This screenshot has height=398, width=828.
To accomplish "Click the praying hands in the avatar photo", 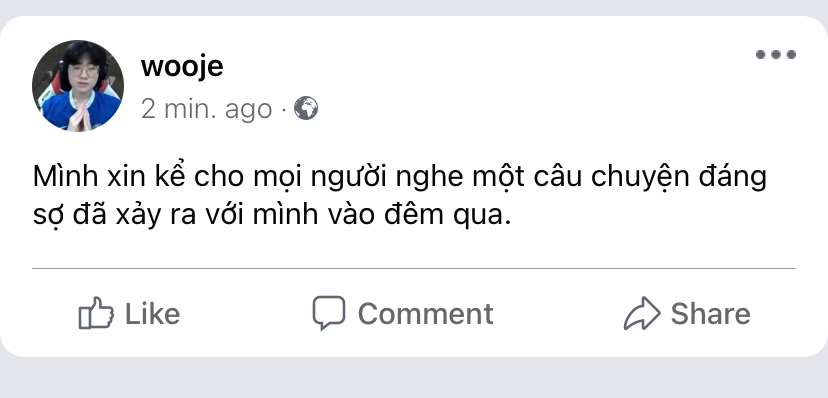I will [x=79, y=117].
